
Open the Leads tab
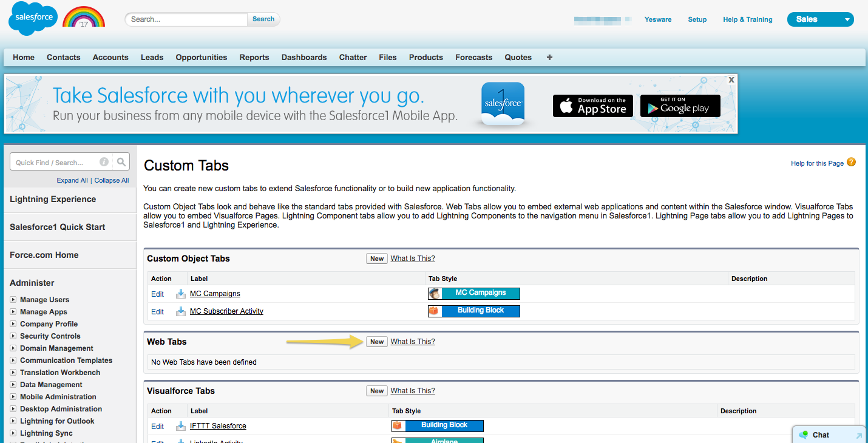(152, 57)
